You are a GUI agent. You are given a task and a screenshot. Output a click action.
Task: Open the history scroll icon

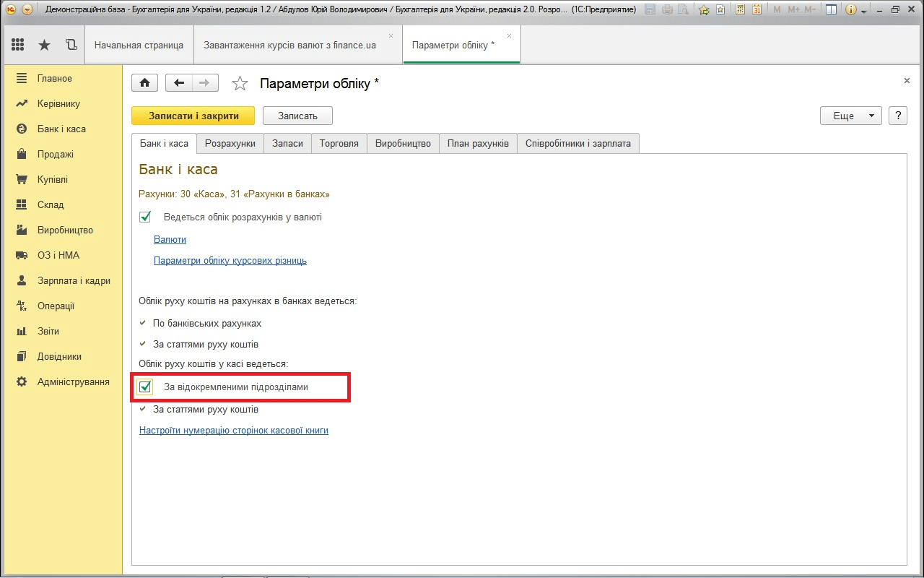(x=71, y=45)
